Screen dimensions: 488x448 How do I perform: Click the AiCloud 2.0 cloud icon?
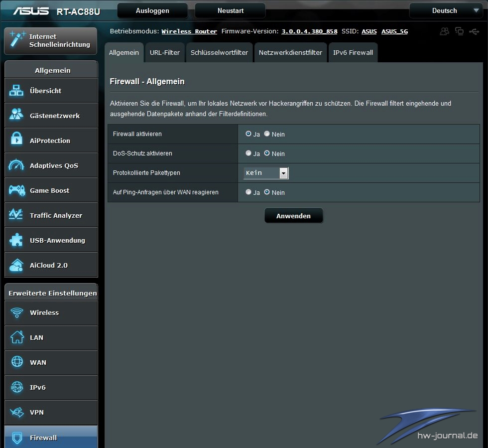click(16, 265)
